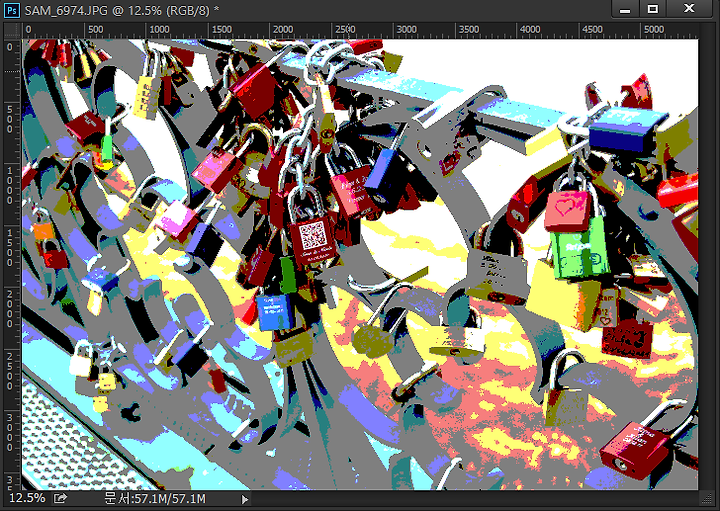720x511 pixels.
Task: Open the status bar info arrow menu
Action: [245, 499]
